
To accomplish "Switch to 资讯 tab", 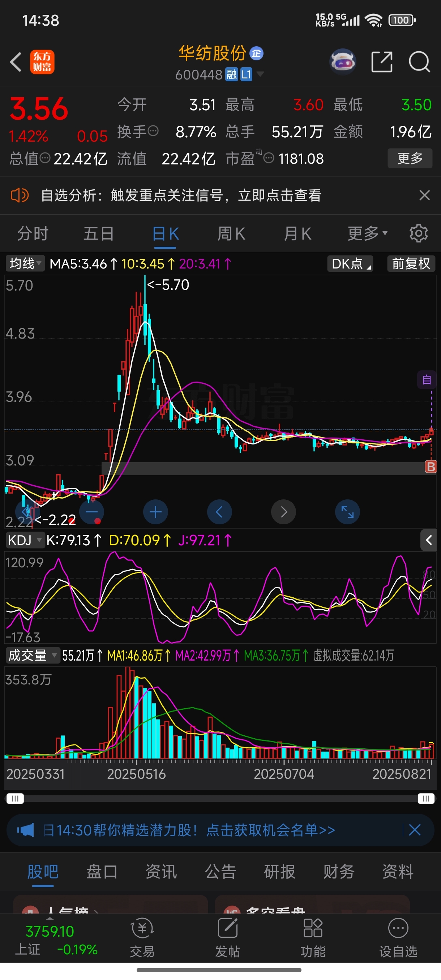I will coord(161,871).
